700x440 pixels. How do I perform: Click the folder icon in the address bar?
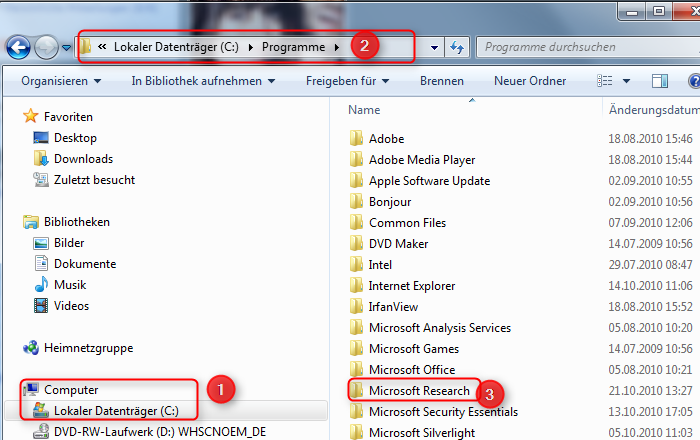pos(86,46)
